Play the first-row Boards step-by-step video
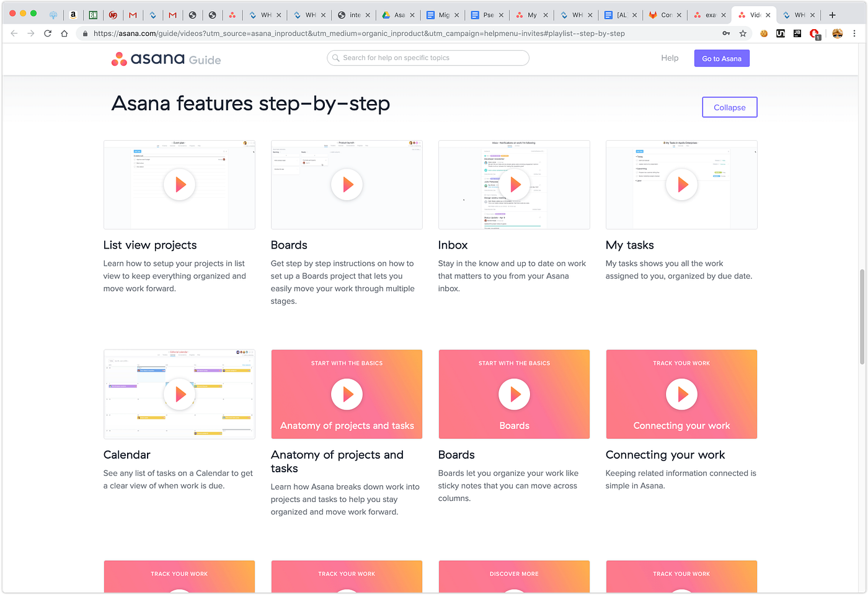Screen dimensions: 868x595 (x=347, y=185)
